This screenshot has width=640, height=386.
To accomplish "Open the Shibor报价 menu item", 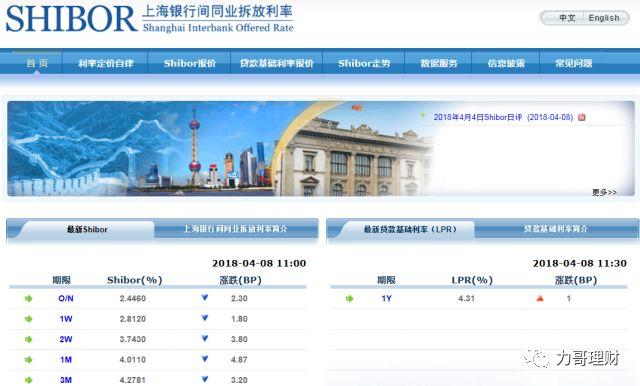I will pos(190,63).
